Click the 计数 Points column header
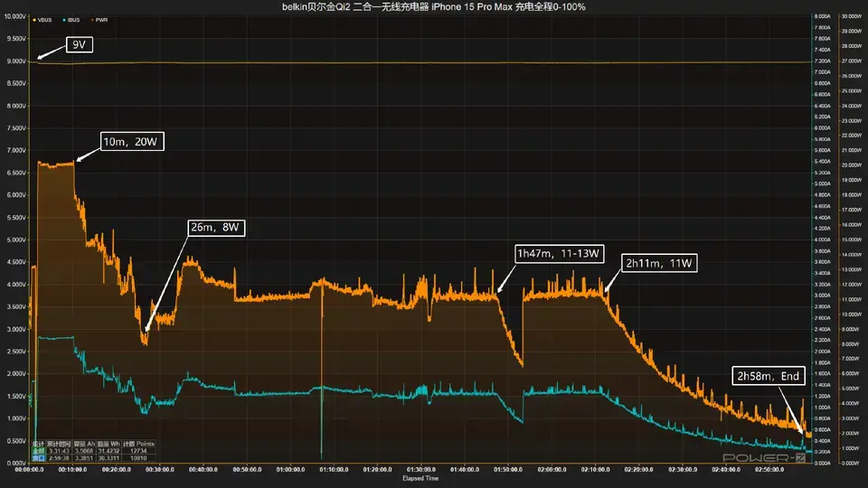The width and height of the screenshot is (868, 488). pos(138,444)
